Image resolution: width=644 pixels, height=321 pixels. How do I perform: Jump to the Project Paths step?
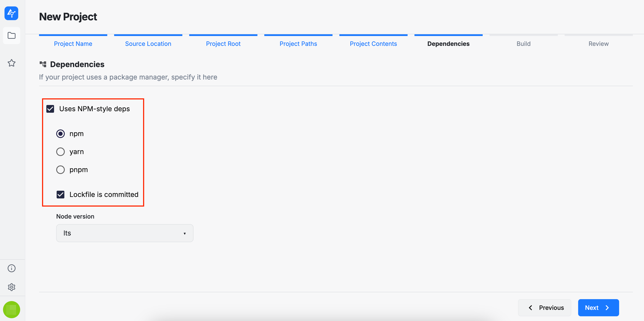click(298, 44)
